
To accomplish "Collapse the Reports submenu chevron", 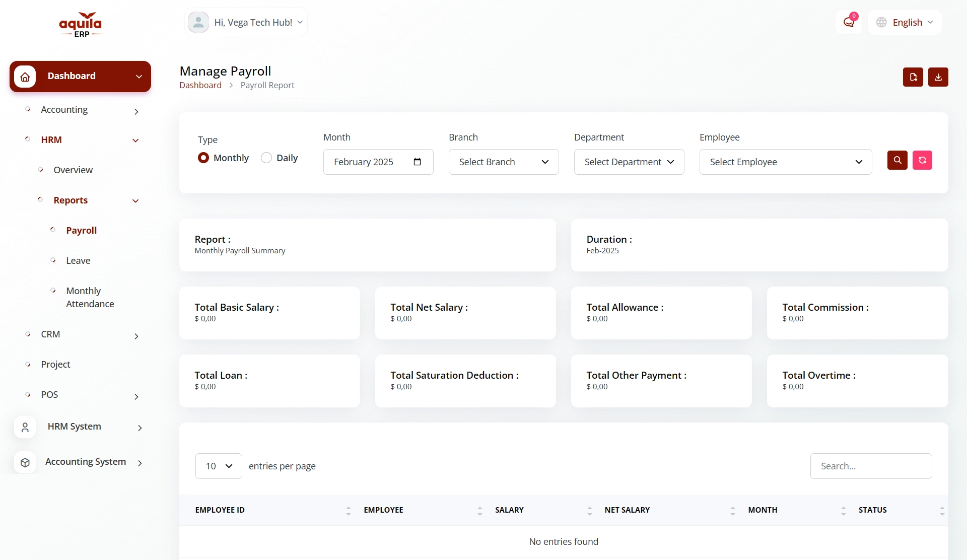I will click(135, 201).
